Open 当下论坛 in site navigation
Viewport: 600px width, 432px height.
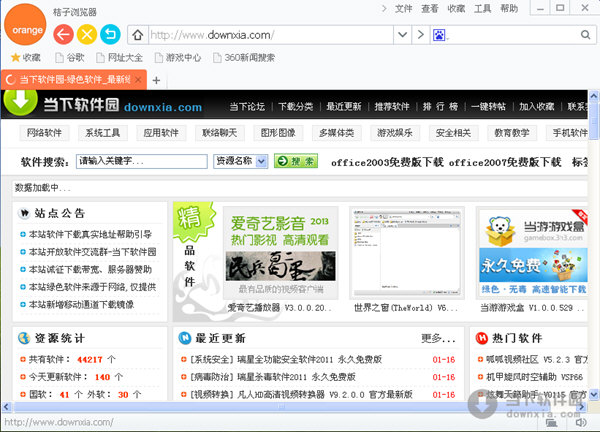pyautogui.click(x=247, y=106)
